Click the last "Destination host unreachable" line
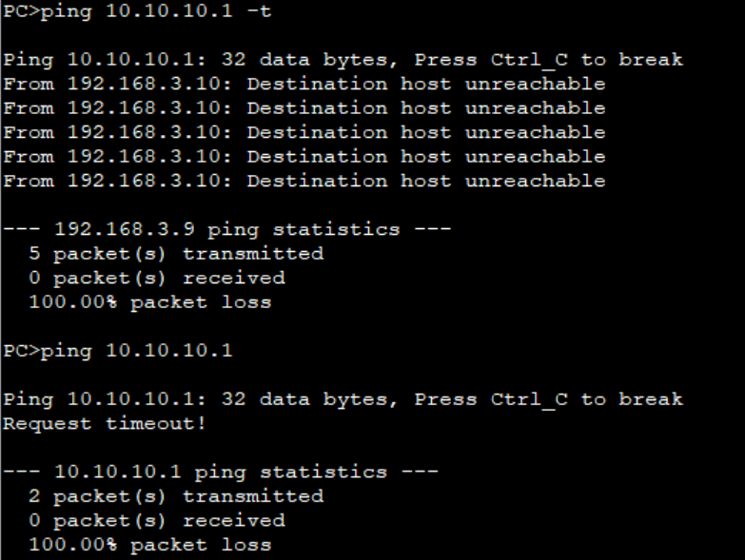The width and height of the screenshot is (745, 560). (304, 181)
